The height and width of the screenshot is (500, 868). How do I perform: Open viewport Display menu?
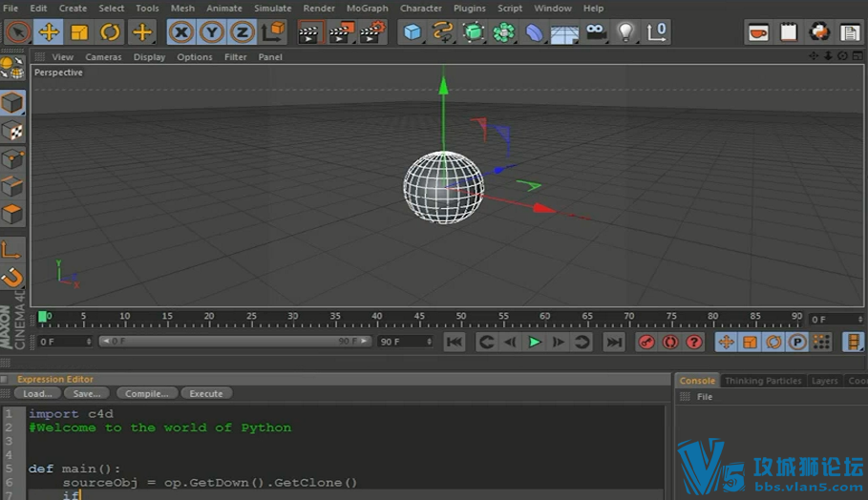[149, 57]
